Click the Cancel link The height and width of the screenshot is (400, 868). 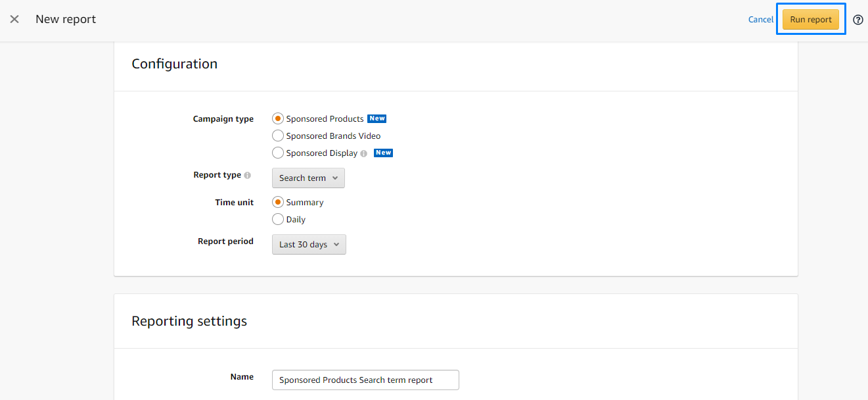click(x=760, y=20)
